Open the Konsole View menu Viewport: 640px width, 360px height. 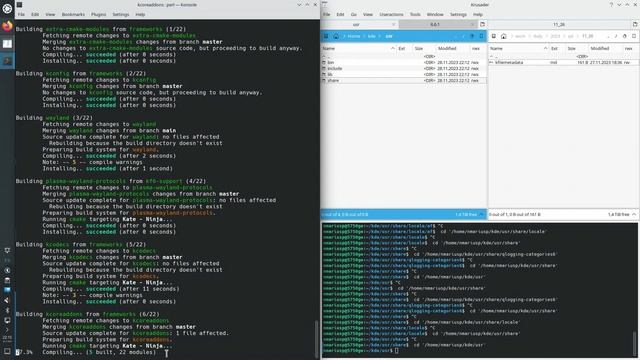tap(50, 14)
